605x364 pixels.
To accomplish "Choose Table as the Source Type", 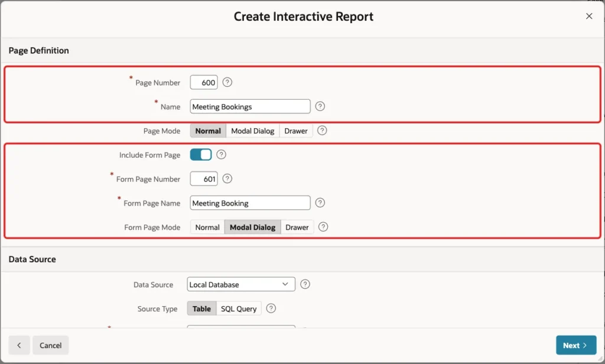I will pyautogui.click(x=201, y=309).
